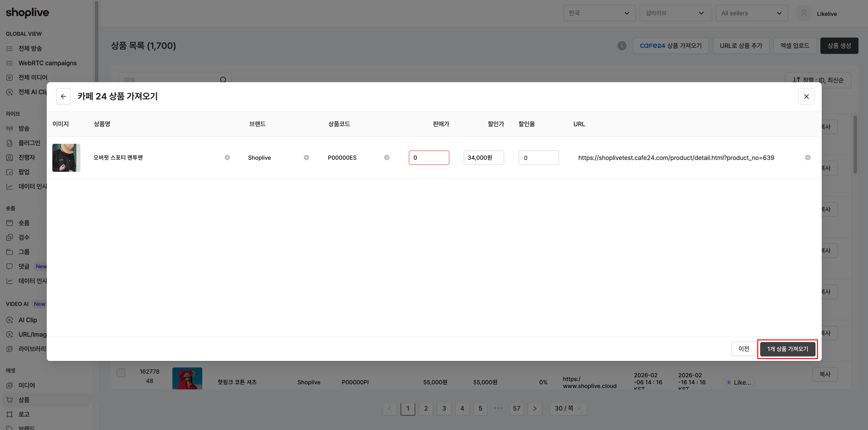Clear the product name 오버핏 스포티 맨투맨

[227, 158]
